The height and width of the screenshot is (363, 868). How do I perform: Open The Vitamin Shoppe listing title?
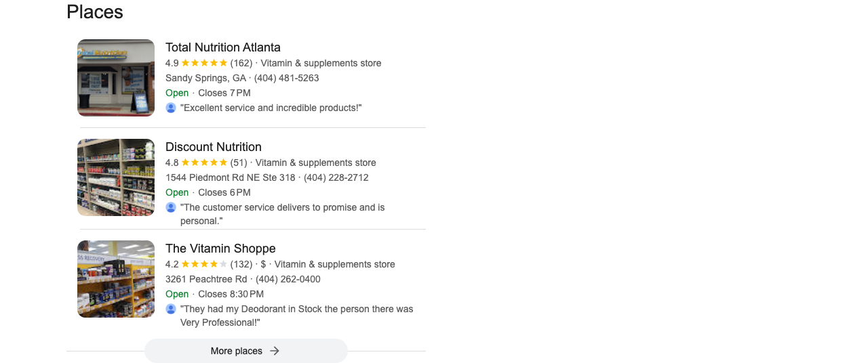point(220,249)
